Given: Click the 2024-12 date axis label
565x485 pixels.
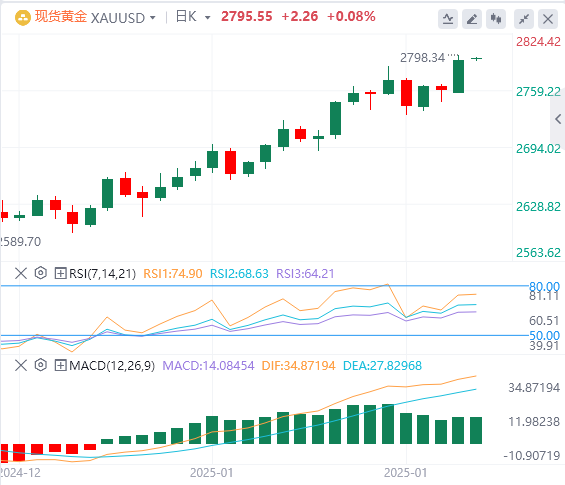Looking at the screenshot, I should [21, 472].
